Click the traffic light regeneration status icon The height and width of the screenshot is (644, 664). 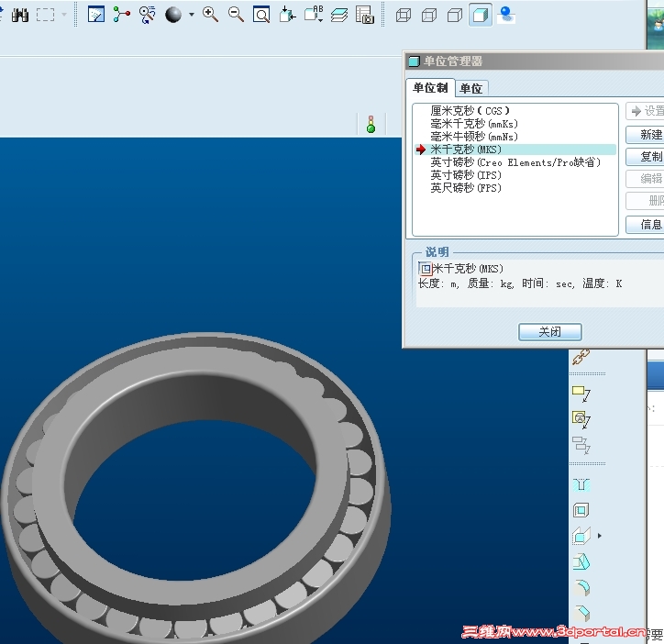point(371,124)
